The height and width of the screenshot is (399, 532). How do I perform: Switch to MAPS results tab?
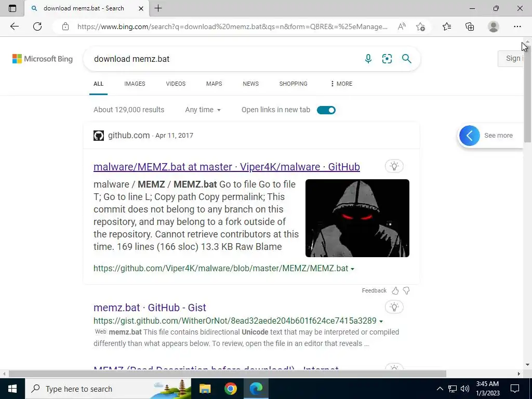point(214,84)
